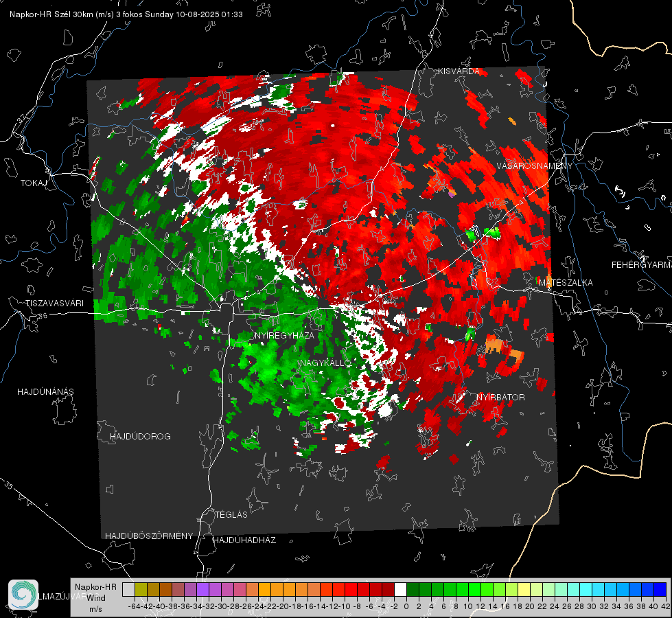Click the Wind label in the legend
The image size is (672, 618).
click(95, 598)
